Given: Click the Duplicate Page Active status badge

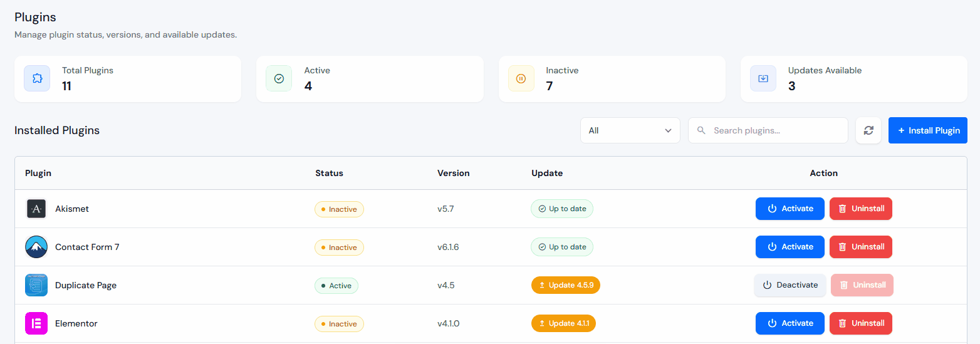Looking at the screenshot, I should tap(336, 286).
